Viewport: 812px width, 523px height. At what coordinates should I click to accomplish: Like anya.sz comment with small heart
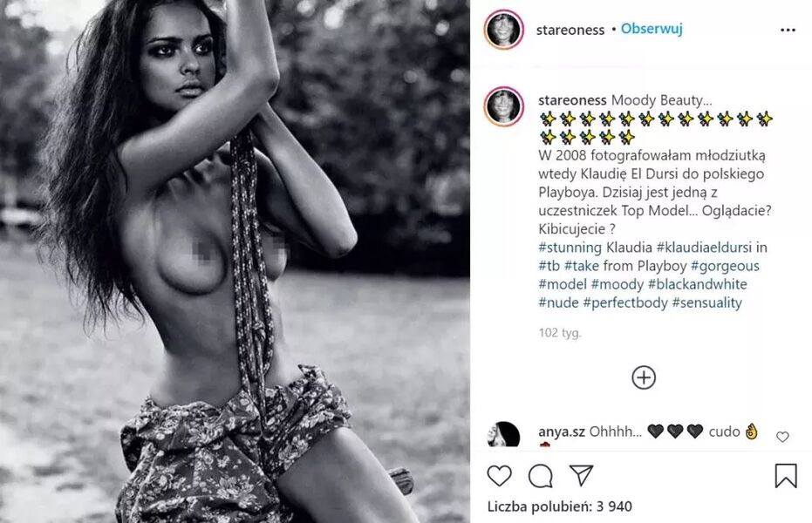point(782,437)
